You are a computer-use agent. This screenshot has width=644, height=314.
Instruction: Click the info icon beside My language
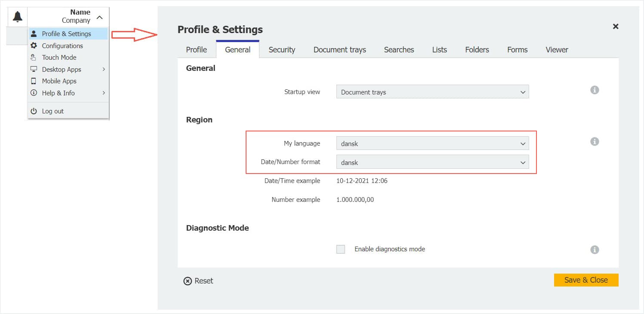[595, 142]
